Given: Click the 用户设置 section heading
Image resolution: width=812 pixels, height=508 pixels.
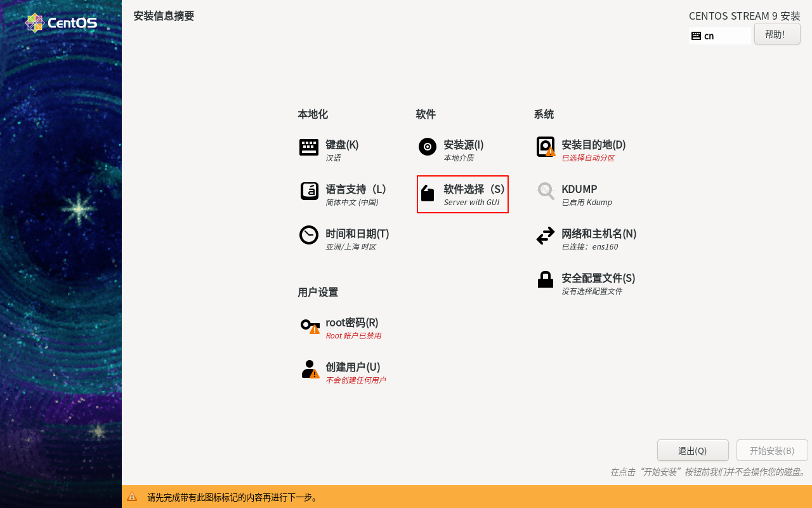Looking at the screenshot, I should pyautogui.click(x=318, y=292).
